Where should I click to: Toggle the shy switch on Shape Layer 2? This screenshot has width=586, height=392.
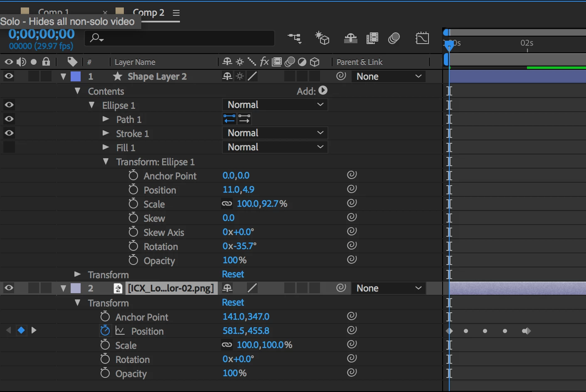(x=227, y=76)
